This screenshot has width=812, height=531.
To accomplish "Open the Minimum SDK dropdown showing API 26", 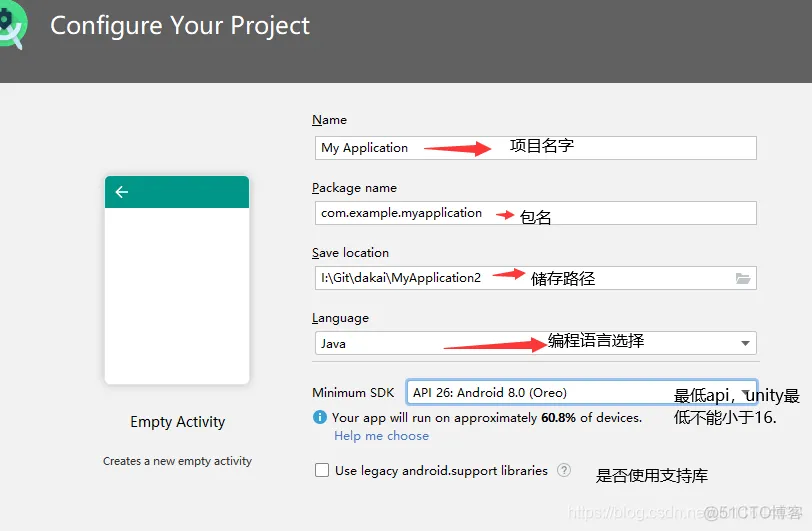I will (x=582, y=392).
